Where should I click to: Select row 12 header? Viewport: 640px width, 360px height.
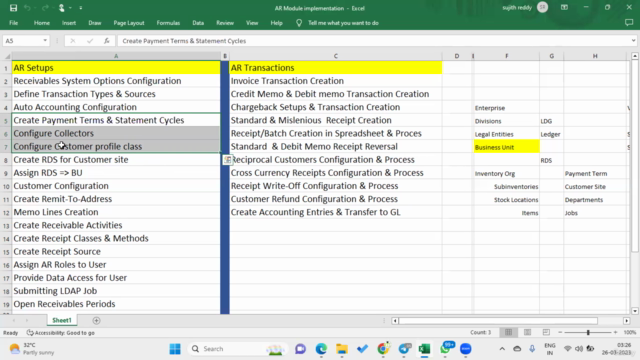click(x=6, y=213)
